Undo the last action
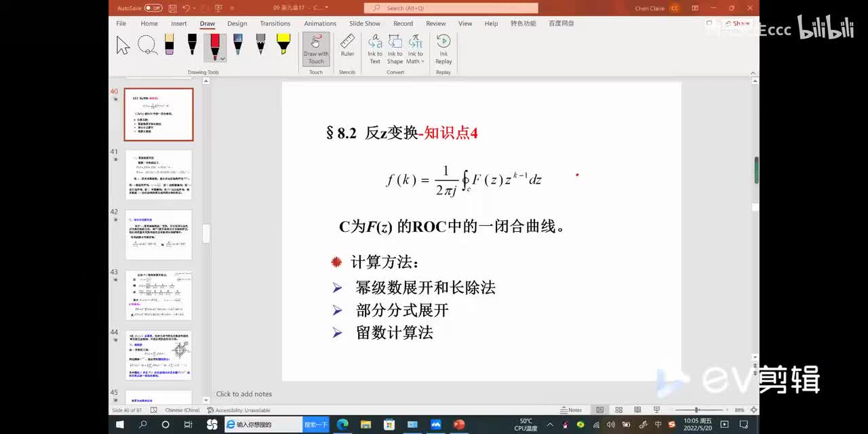The height and width of the screenshot is (434, 868). point(186,8)
